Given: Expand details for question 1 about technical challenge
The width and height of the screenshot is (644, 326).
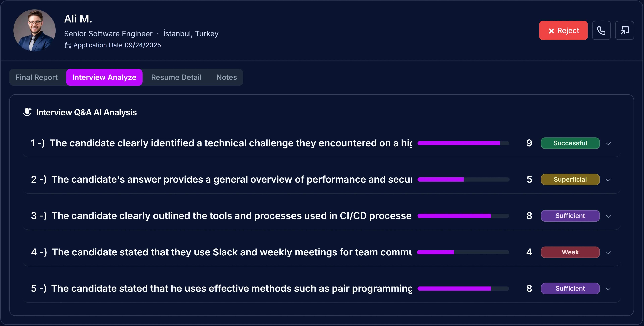Looking at the screenshot, I should [x=608, y=143].
